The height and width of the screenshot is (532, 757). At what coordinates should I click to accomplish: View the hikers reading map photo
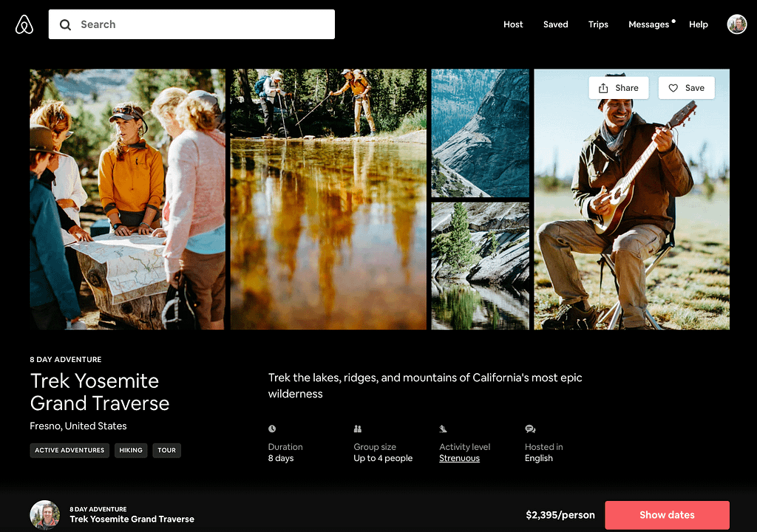[x=127, y=199]
